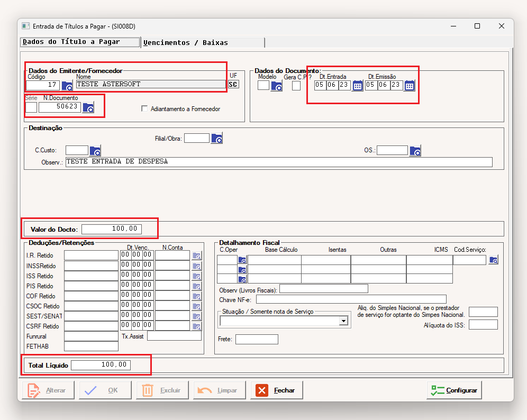Open account lookup in SEST/SENAT row

(197, 316)
